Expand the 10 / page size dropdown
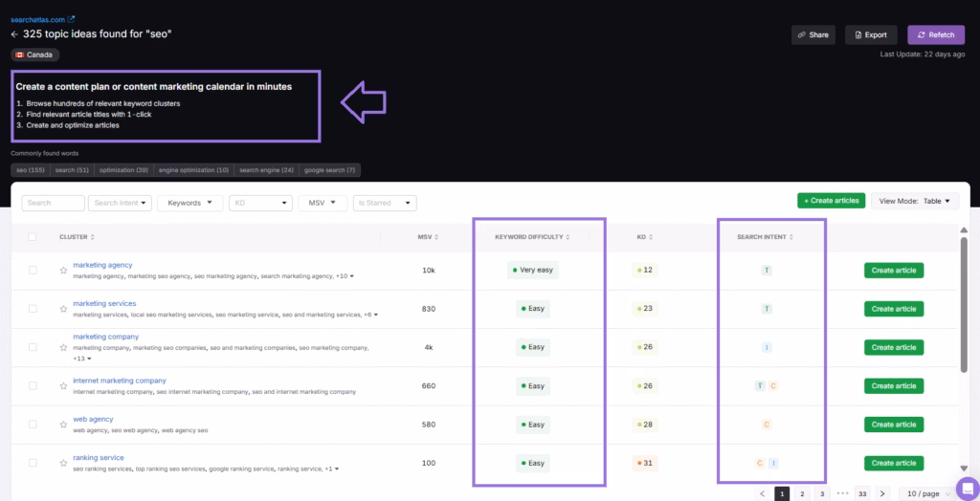Image resolution: width=980 pixels, height=501 pixels. click(x=928, y=493)
